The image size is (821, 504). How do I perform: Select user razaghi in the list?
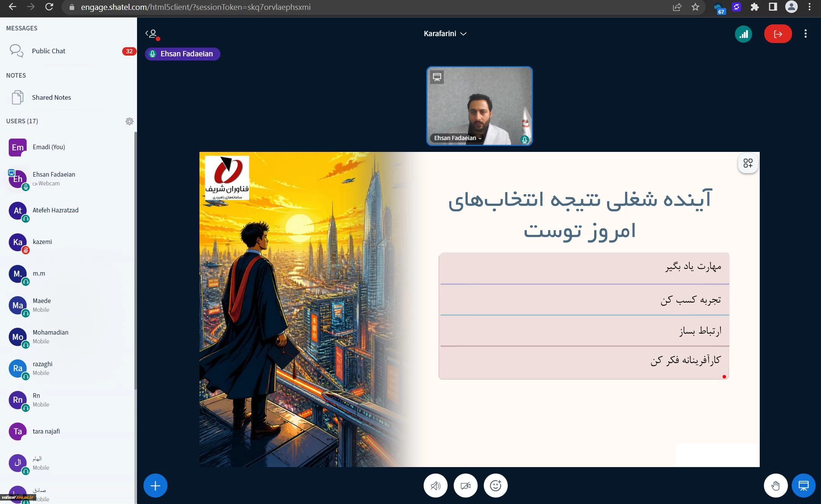click(x=69, y=368)
